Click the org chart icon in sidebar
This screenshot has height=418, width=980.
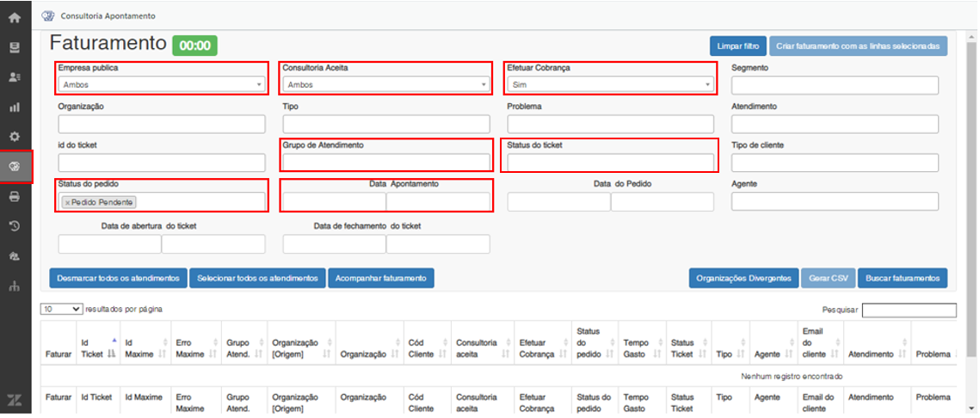15,286
